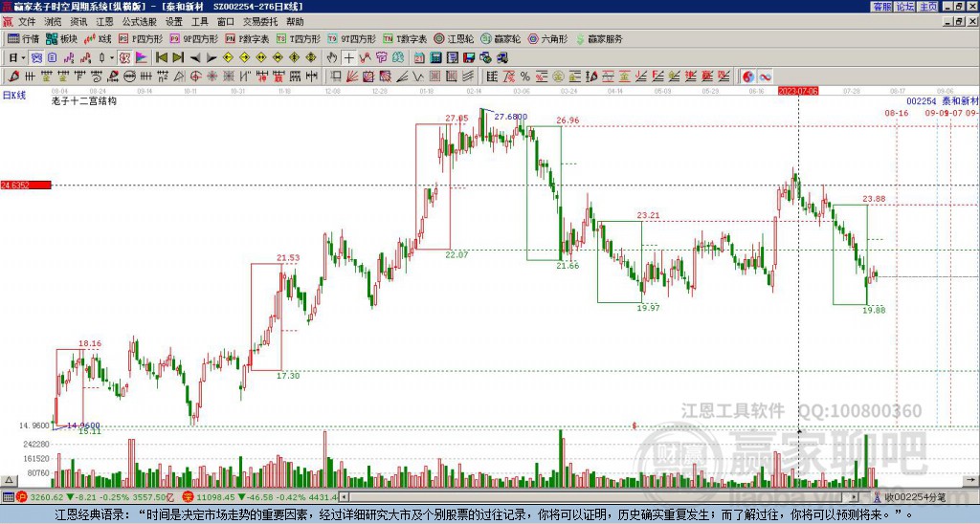Toggle the 权 adjustment button

pyautogui.click(x=124, y=57)
